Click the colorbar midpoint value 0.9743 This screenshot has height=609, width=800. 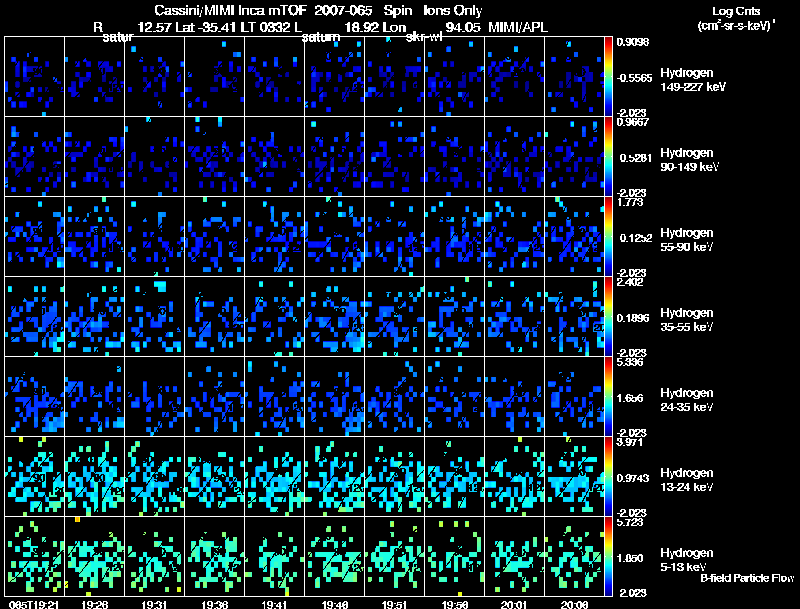[x=634, y=478]
